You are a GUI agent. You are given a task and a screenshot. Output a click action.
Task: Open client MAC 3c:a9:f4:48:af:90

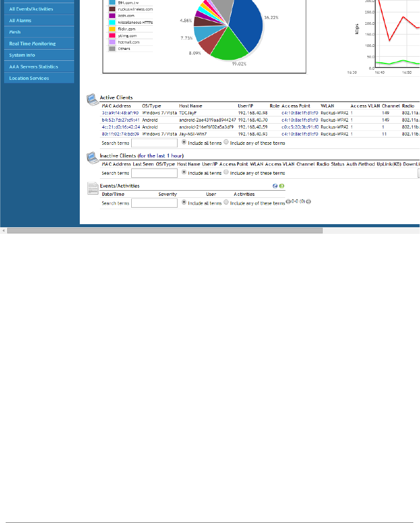(120, 113)
